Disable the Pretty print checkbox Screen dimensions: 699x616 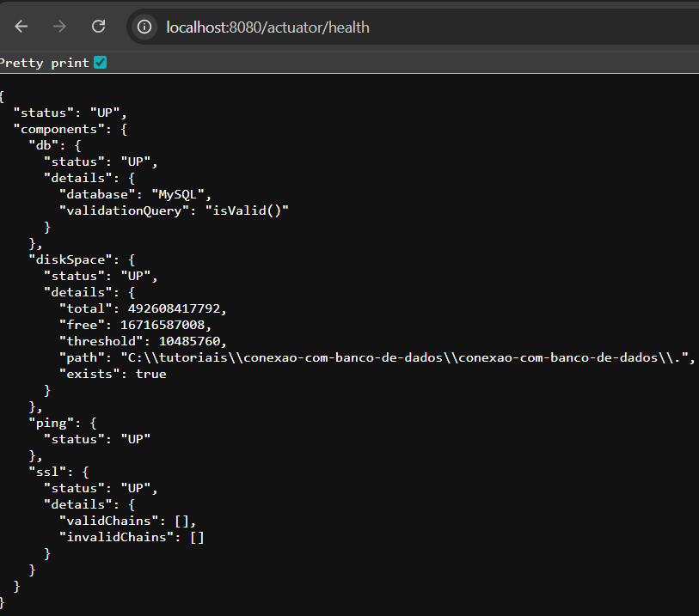(100, 62)
